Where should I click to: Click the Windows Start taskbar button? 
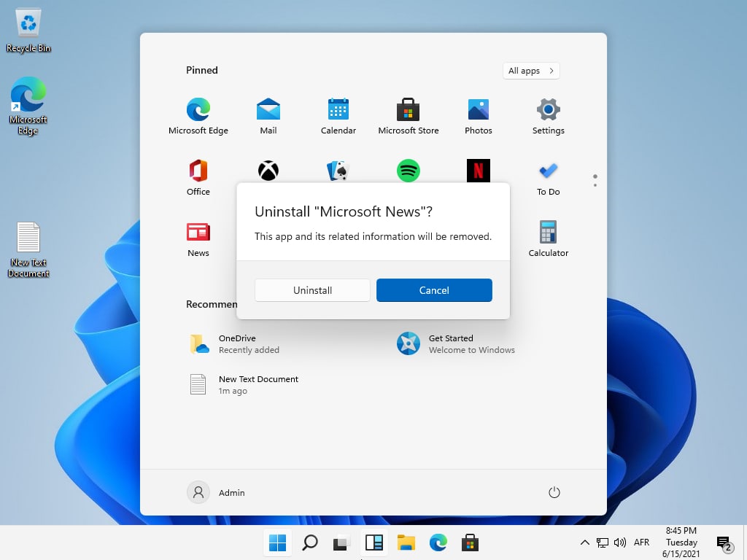(277, 542)
